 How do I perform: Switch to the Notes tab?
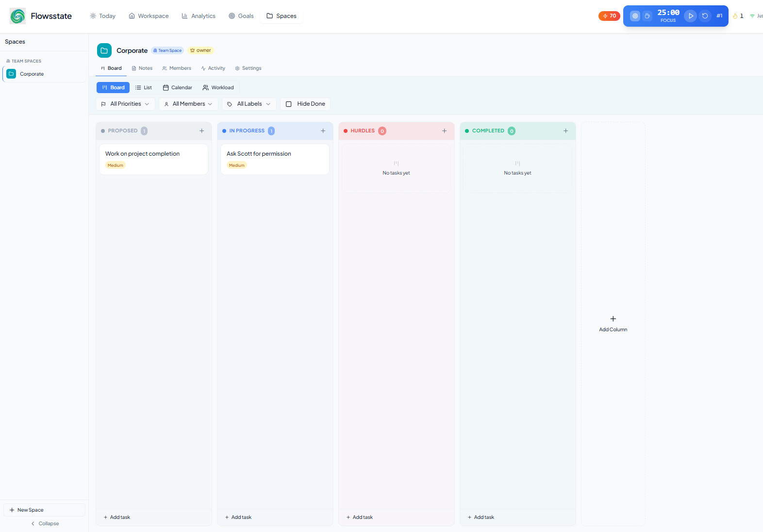[142, 68]
